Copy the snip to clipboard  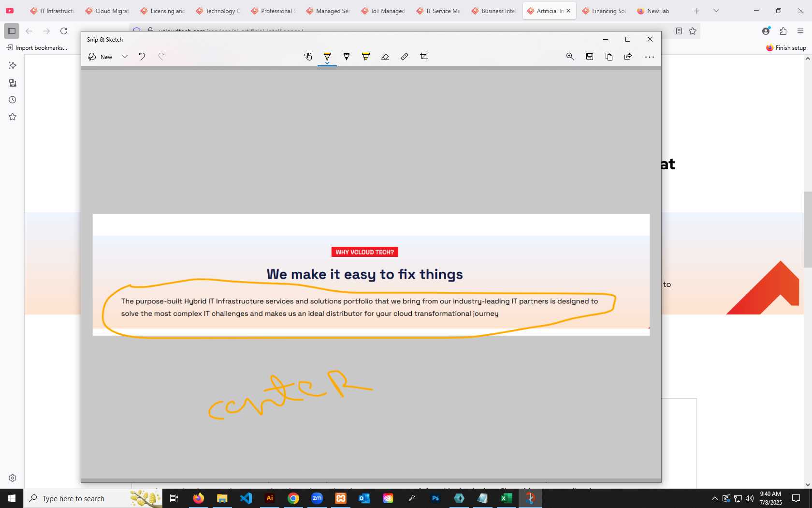pos(609,57)
